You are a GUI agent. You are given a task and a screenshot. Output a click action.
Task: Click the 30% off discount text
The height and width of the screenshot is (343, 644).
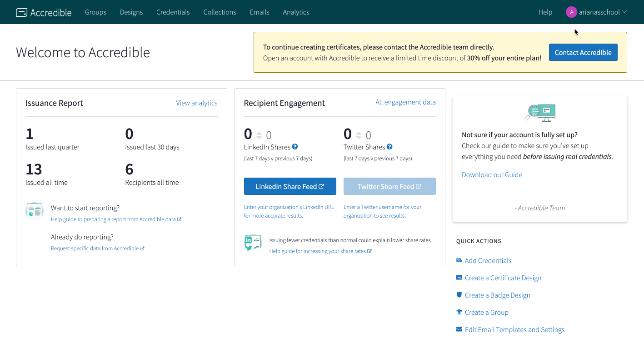(x=504, y=58)
